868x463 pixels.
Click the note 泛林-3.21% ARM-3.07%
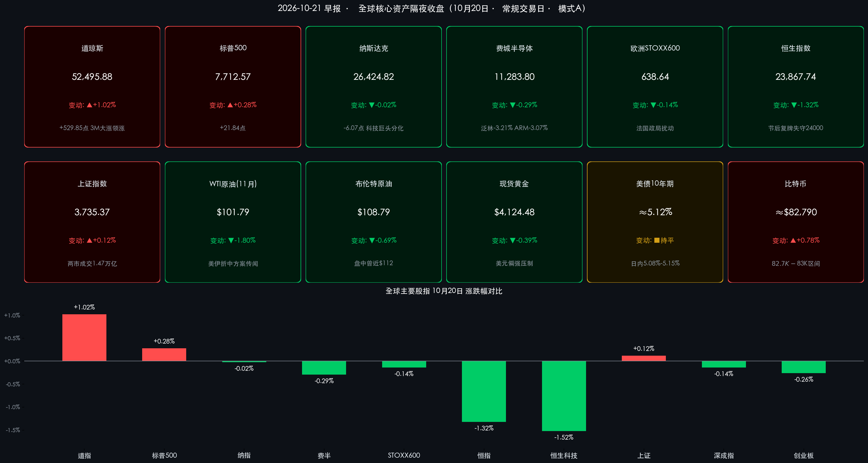(x=514, y=128)
